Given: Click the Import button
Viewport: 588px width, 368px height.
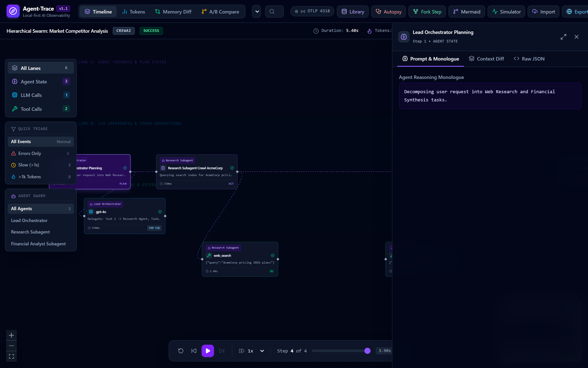Looking at the screenshot, I should pos(543,11).
